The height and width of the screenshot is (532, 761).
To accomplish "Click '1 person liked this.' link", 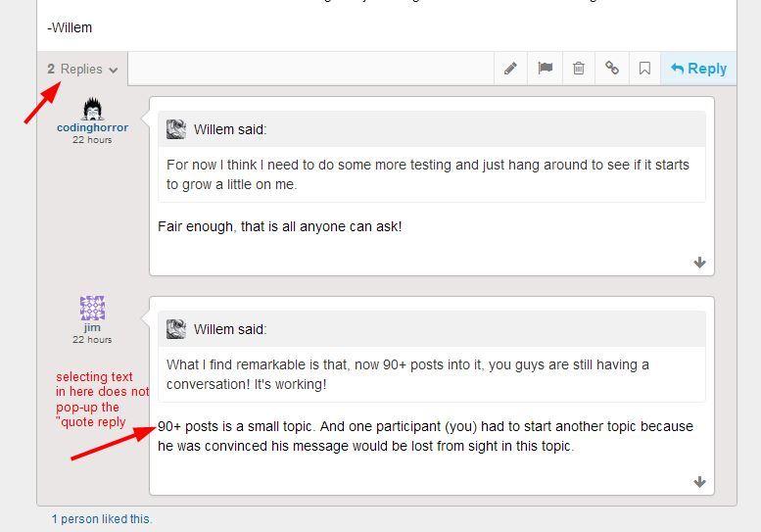I will point(102,519).
